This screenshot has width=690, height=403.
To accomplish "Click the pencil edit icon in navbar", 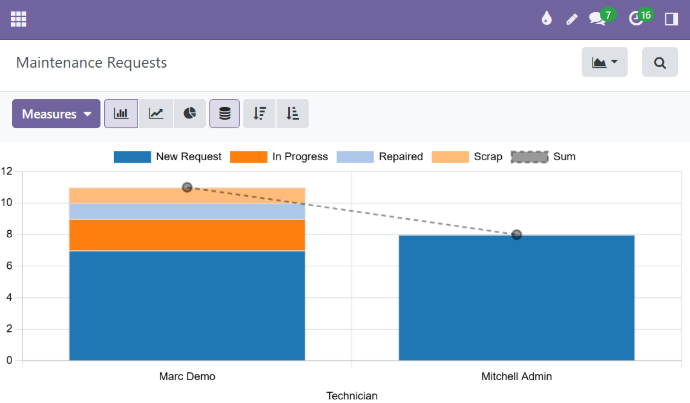I will [x=572, y=19].
